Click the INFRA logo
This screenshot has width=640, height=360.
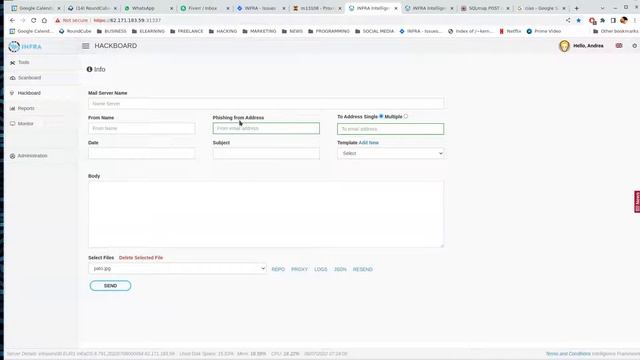(25, 47)
